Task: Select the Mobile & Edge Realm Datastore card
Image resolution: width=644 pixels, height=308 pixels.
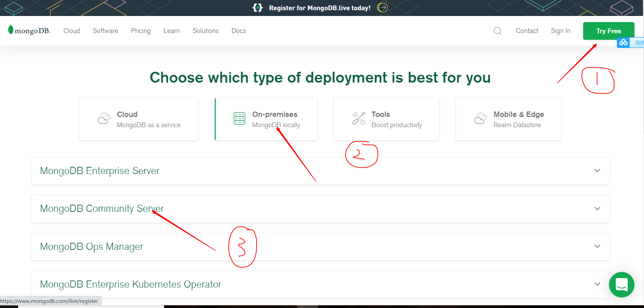Action: tap(508, 119)
